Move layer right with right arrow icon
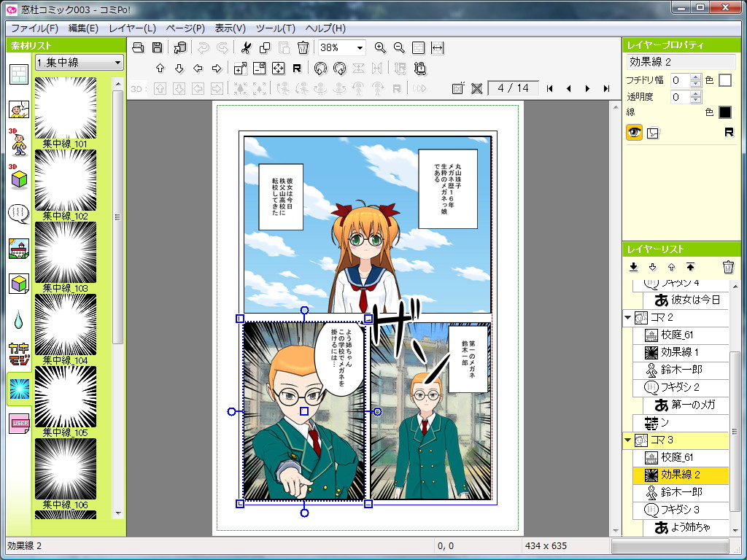 point(217,69)
